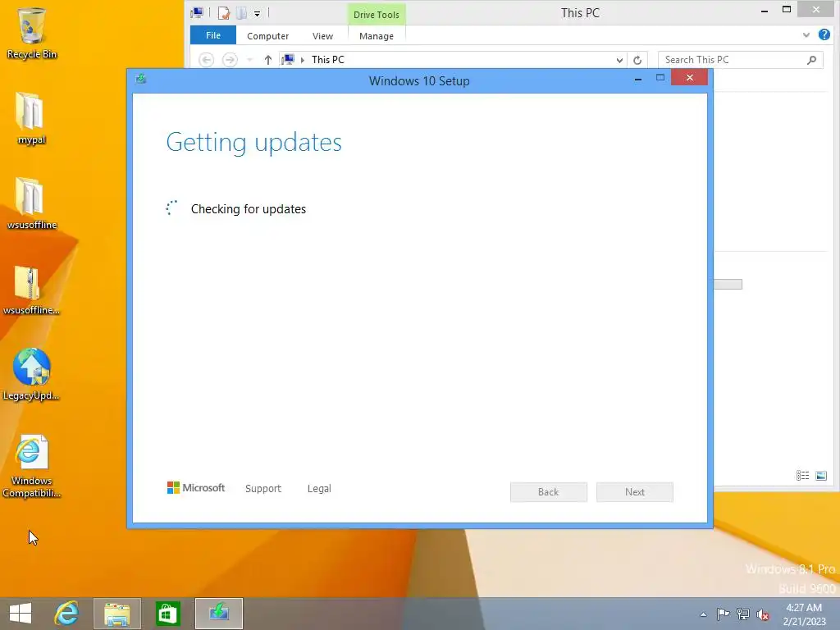The image size is (840, 630).
Task: Open the taskbar clock and date
Action: pyautogui.click(x=804, y=614)
